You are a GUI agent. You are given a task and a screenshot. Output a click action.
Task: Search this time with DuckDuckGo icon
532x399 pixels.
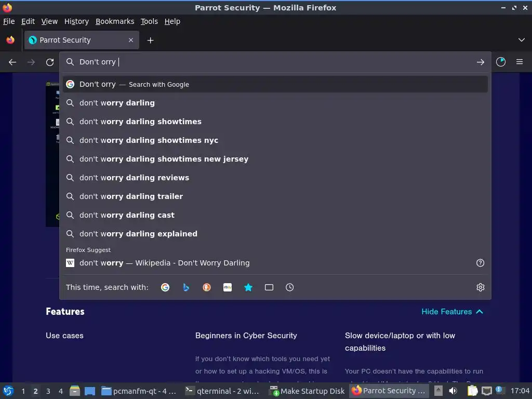[x=207, y=287]
